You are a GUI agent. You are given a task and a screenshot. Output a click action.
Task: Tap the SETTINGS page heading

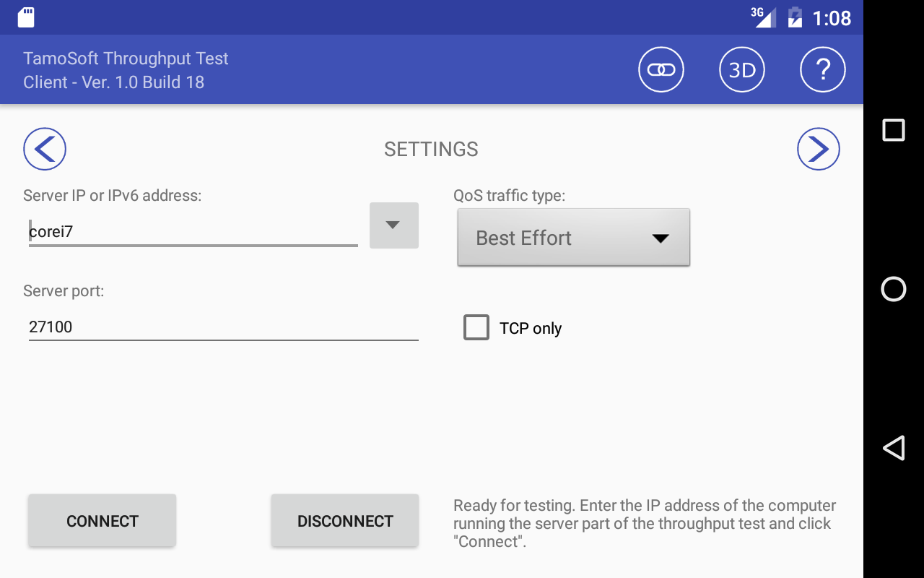click(x=431, y=149)
